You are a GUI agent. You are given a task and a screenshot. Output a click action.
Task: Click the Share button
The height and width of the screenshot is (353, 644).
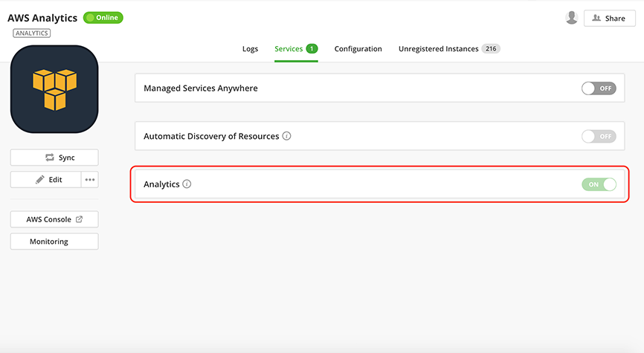[610, 19]
